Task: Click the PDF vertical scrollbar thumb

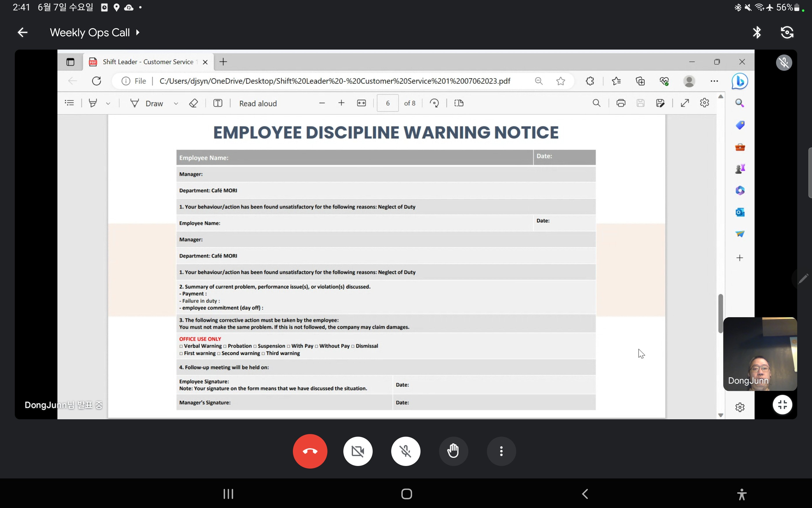Action: coord(720,313)
